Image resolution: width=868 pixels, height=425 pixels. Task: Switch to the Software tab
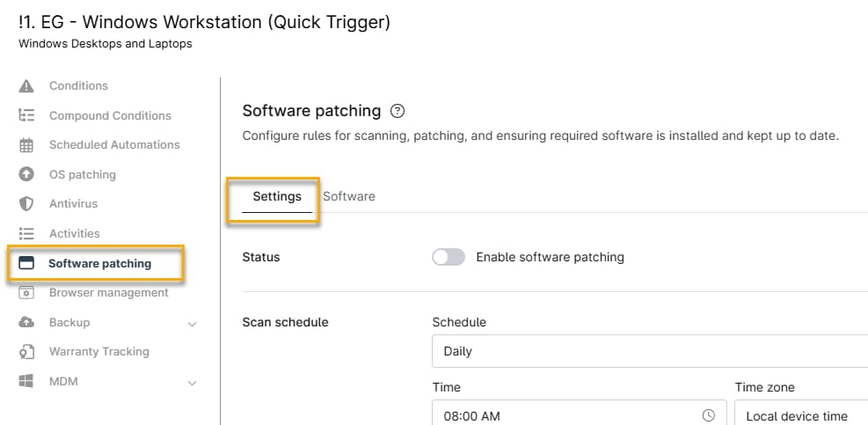pyautogui.click(x=349, y=196)
